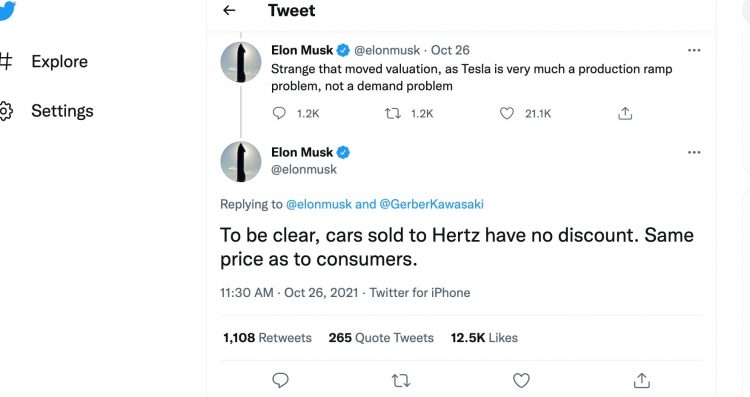Screen dimensions: 750x397
Task: Like the tweet with 21.1K likes
Action: coord(507,113)
